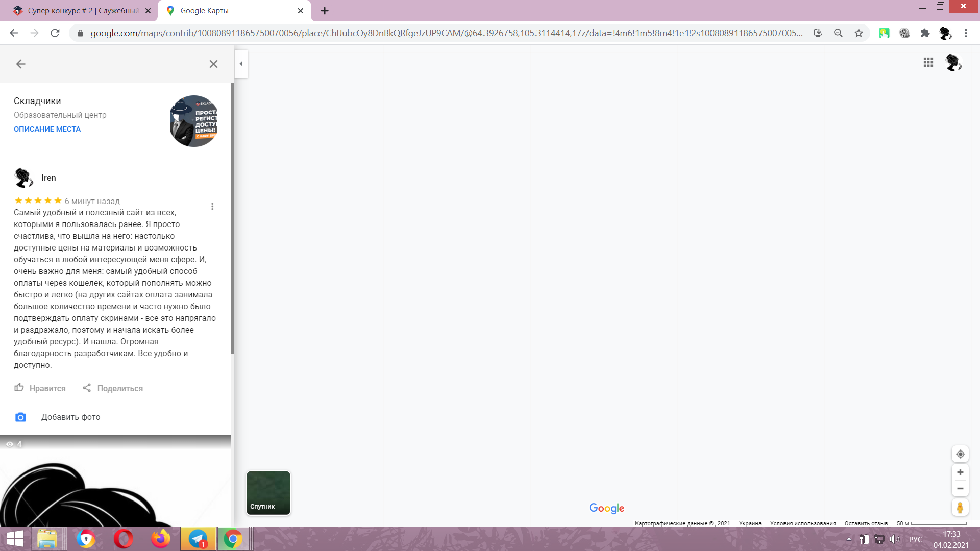Open the browser extensions puzzle icon
980x551 pixels.
(925, 33)
